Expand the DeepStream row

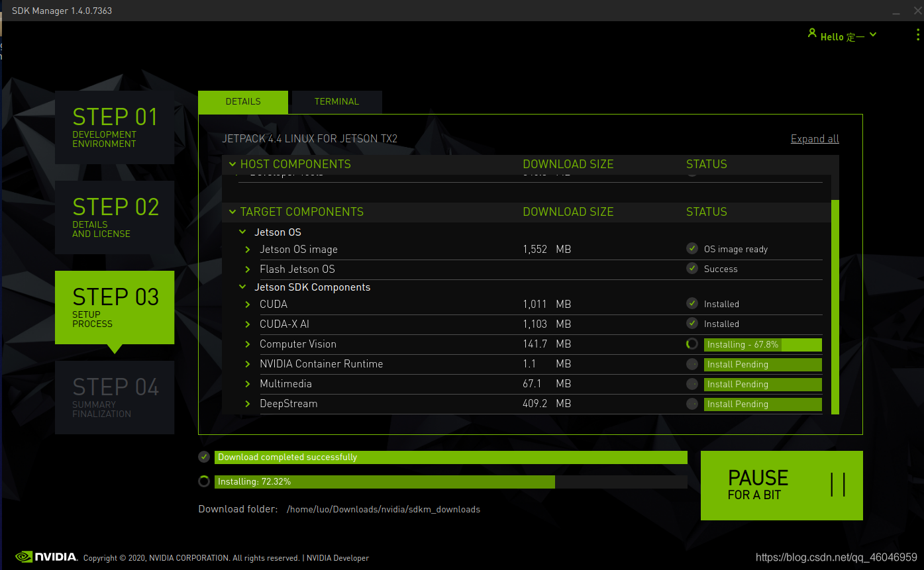pyautogui.click(x=248, y=404)
